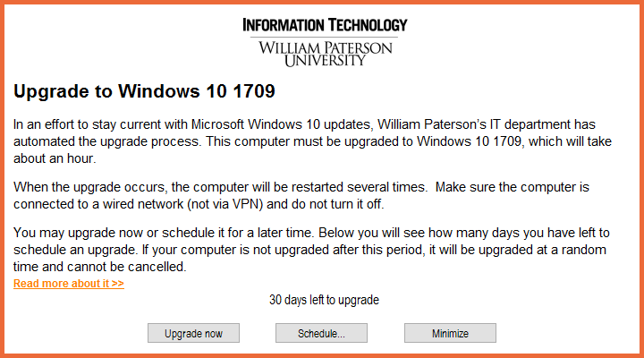Click the orange border at the window top

coord(322,3)
